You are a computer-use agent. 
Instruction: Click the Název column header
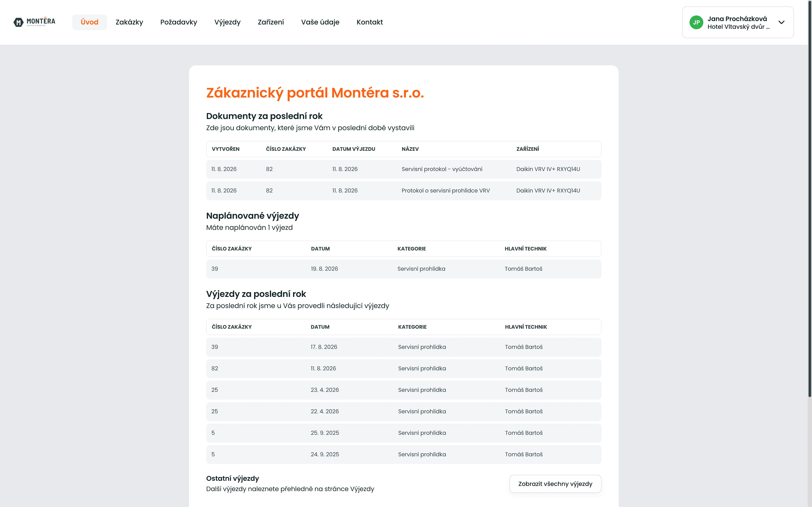(410, 149)
